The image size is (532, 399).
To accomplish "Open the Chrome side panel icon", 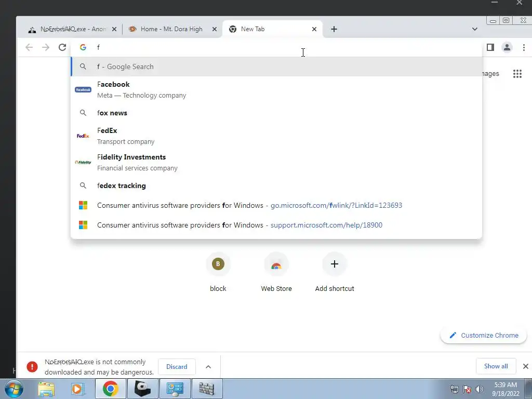I will pyautogui.click(x=490, y=47).
